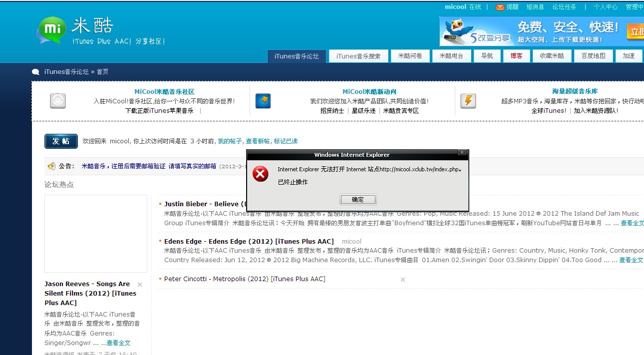
Task: Open the MiCool米酷音乐社区 heading link
Action: click(x=164, y=92)
